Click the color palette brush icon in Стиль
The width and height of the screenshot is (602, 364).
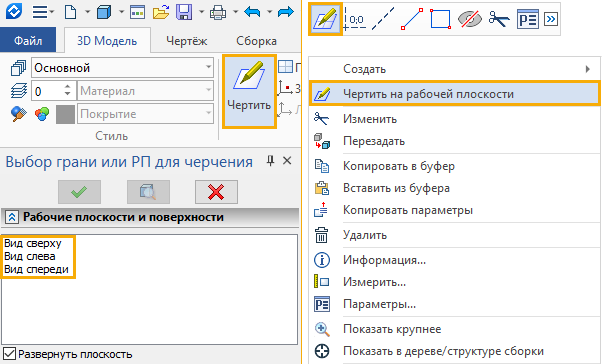click(19, 114)
